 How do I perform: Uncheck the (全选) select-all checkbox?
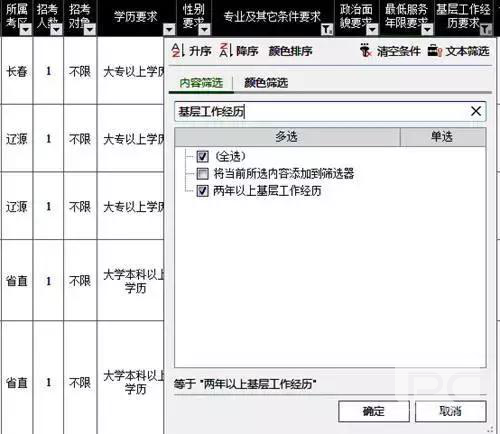pyautogui.click(x=202, y=156)
